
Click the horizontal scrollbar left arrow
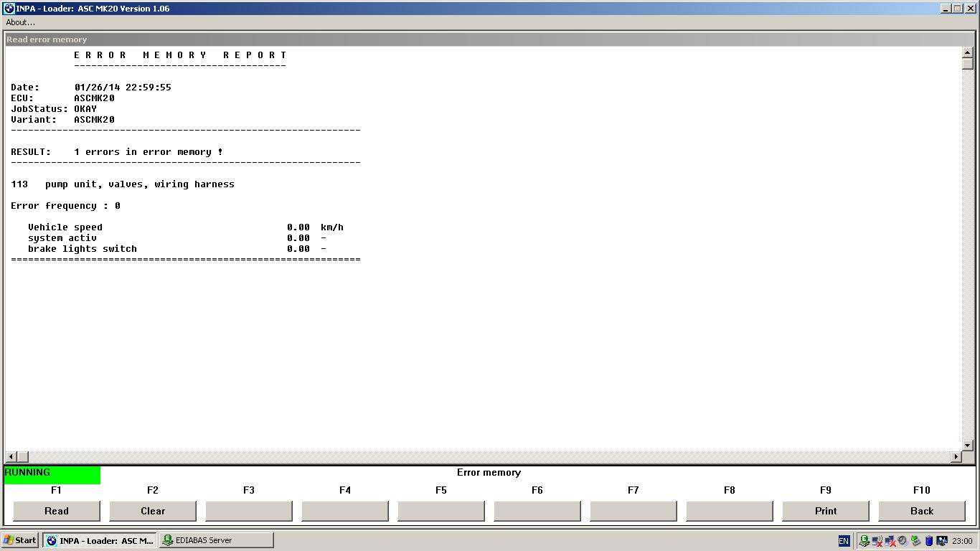pos(11,457)
